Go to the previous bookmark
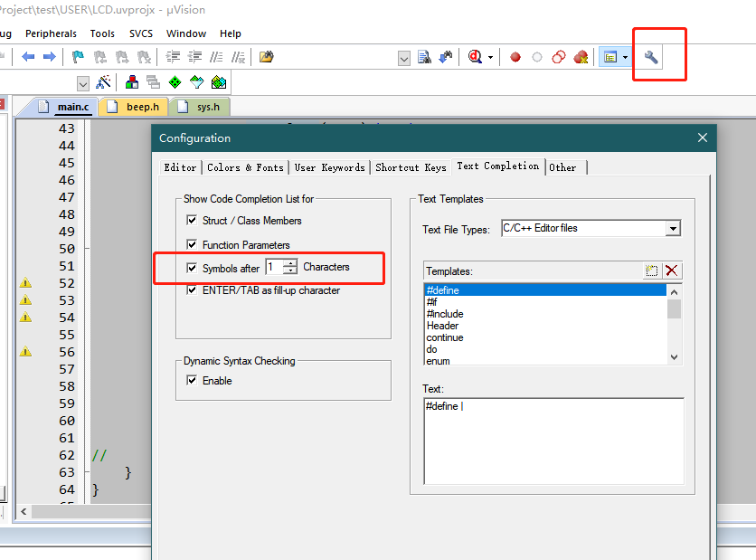The image size is (756, 560). pyautogui.click(x=99, y=57)
